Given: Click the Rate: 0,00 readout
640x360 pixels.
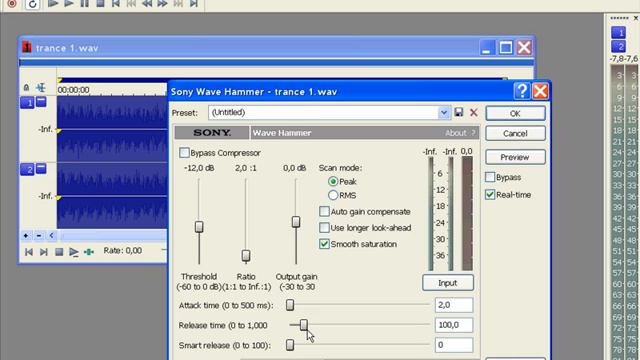Looking at the screenshot, I should click(x=123, y=251).
